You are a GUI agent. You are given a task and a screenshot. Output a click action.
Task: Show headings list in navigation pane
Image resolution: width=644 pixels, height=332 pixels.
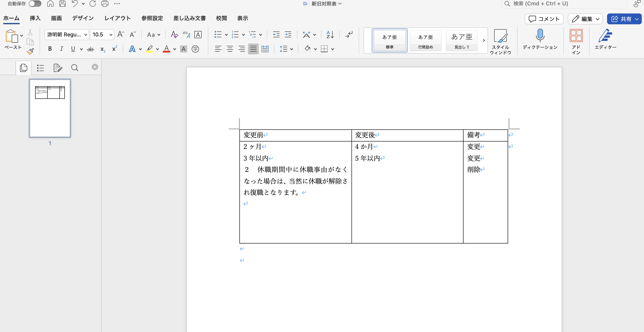(41, 68)
